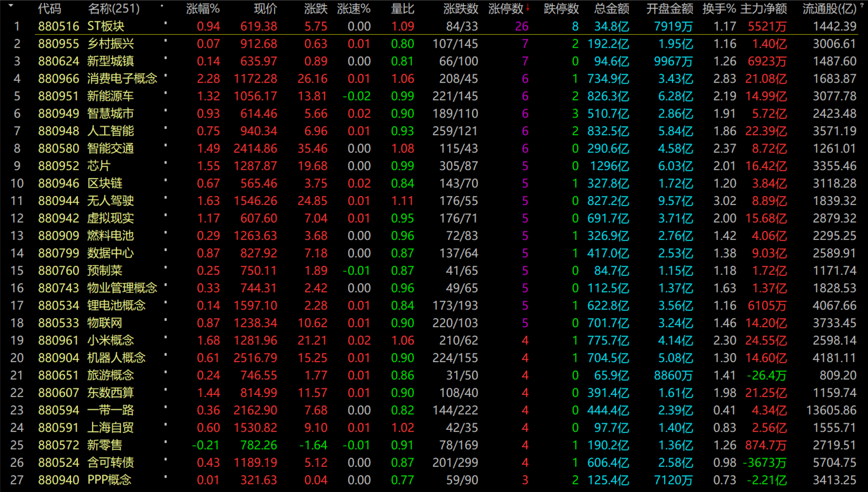
Task: Click the 换手% column header
Action: pyautogui.click(x=719, y=9)
